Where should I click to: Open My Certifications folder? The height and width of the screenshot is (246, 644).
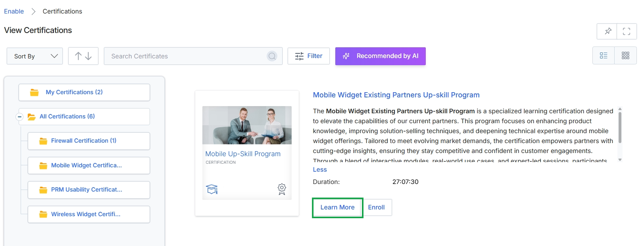point(84,92)
